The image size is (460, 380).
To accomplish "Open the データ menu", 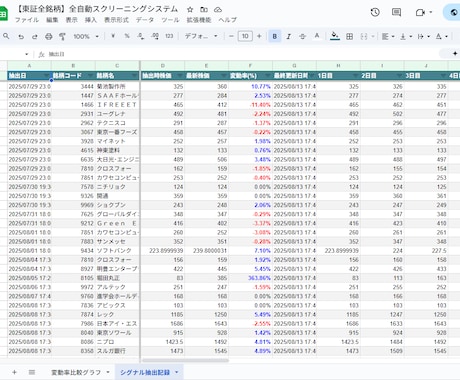I will [x=145, y=20].
